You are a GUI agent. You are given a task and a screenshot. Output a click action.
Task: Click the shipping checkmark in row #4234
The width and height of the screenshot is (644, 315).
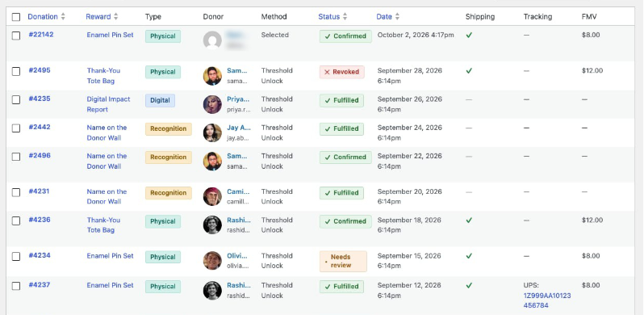[469, 256]
